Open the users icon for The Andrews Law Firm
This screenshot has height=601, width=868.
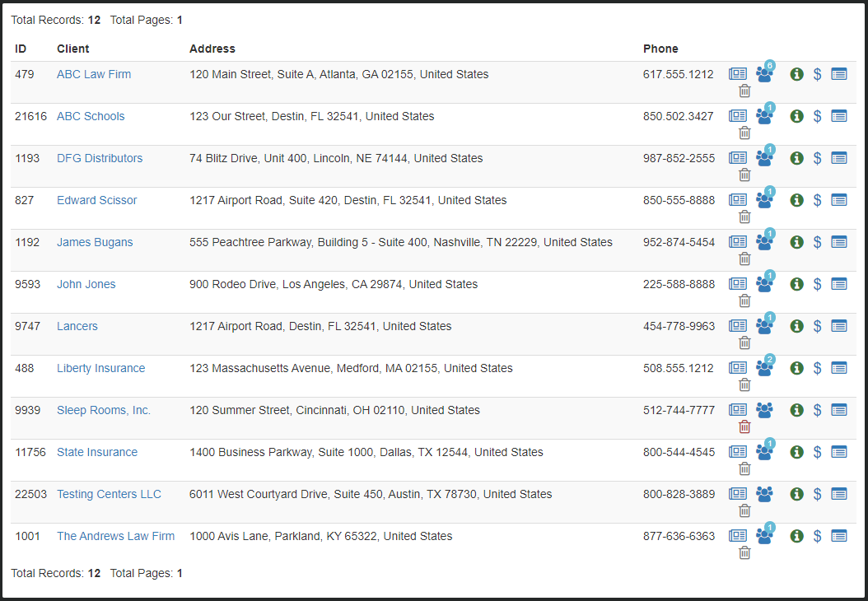[764, 538]
